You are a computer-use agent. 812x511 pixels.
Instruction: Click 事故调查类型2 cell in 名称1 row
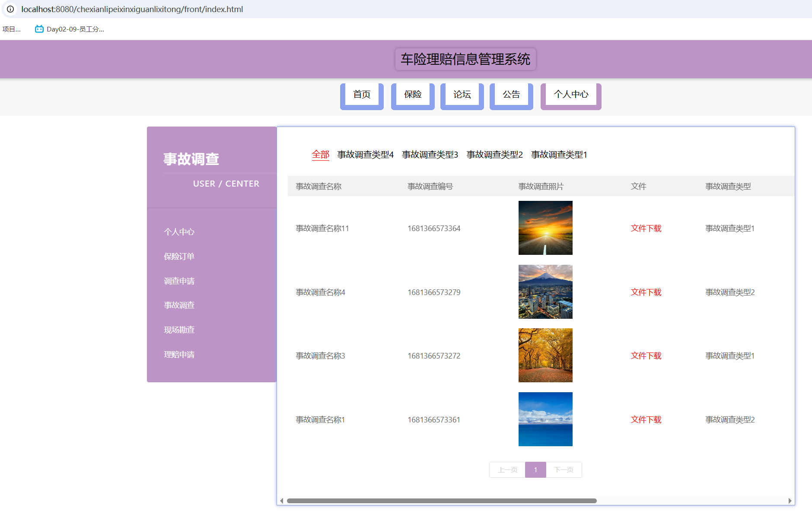(730, 420)
